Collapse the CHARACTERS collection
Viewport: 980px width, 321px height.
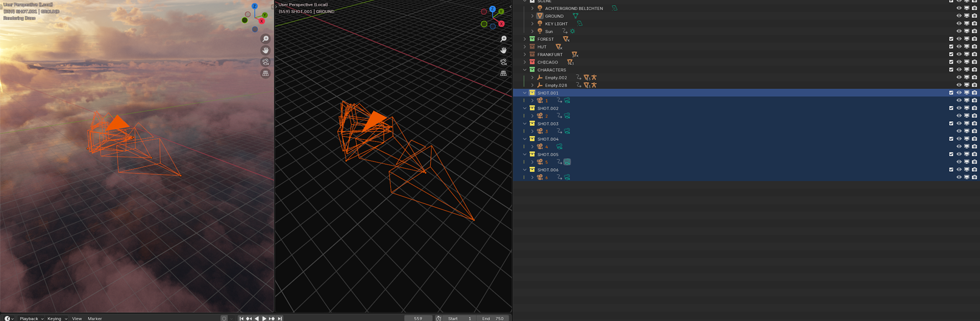tap(525, 70)
